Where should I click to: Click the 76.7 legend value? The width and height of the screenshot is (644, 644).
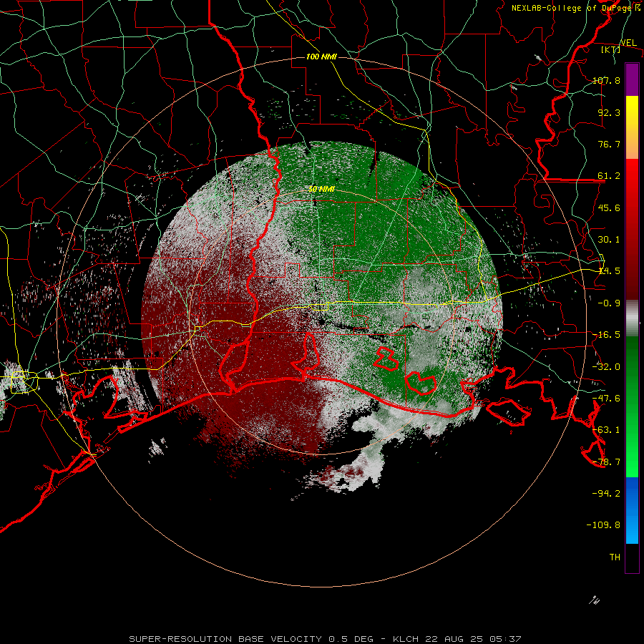(609, 144)
